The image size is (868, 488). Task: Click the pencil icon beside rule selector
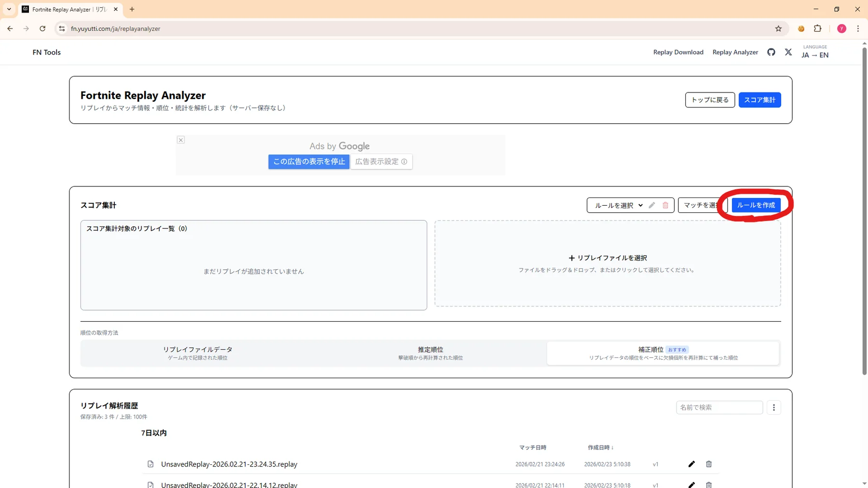tap(652, 205)
